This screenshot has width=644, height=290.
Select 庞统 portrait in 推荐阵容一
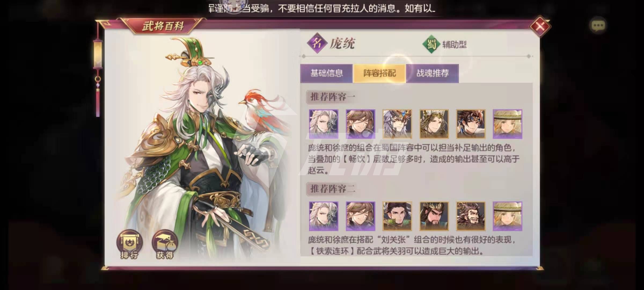click(323, 124)
